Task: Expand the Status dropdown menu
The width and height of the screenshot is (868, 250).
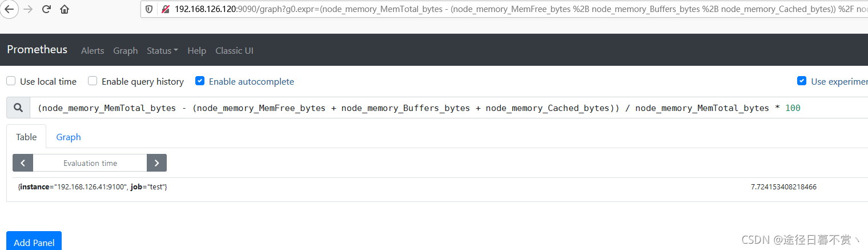Action: [162, 50]
